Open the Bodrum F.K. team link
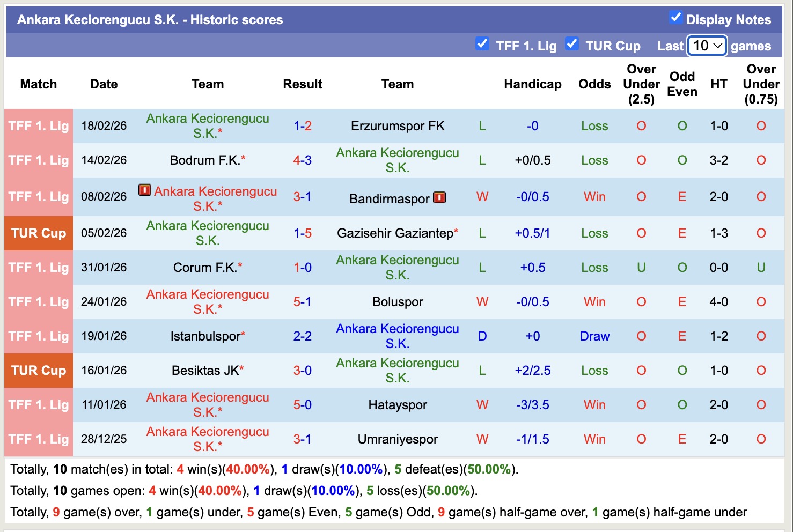This screenshot has width=793, height=532. click(207, 160)
